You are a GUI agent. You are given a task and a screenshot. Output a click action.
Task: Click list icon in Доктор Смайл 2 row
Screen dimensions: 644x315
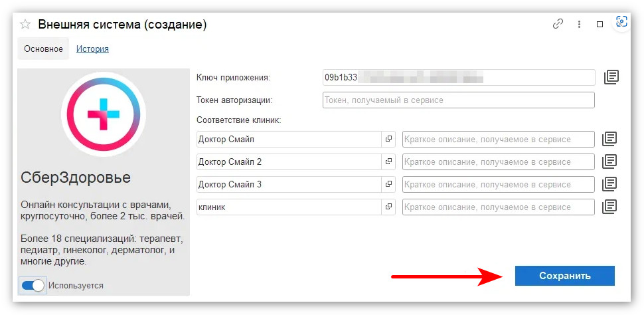pos(610,161)
